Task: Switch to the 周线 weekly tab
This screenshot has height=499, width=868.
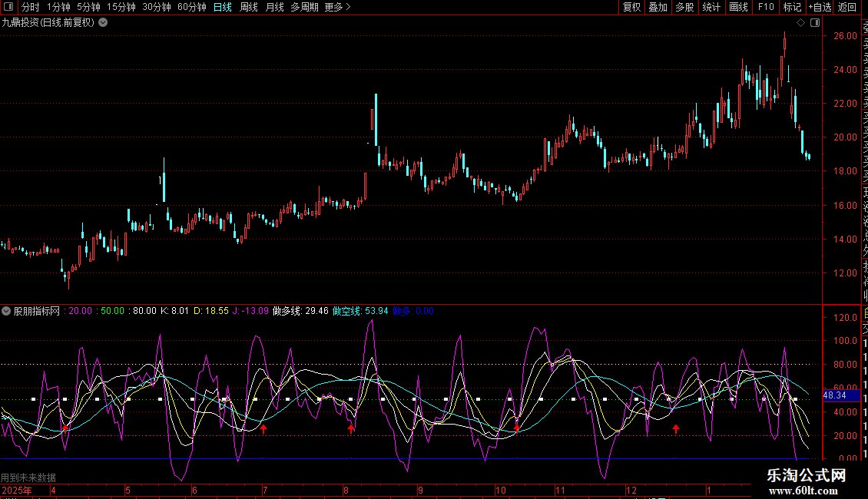Action: [x=249, y=7]
